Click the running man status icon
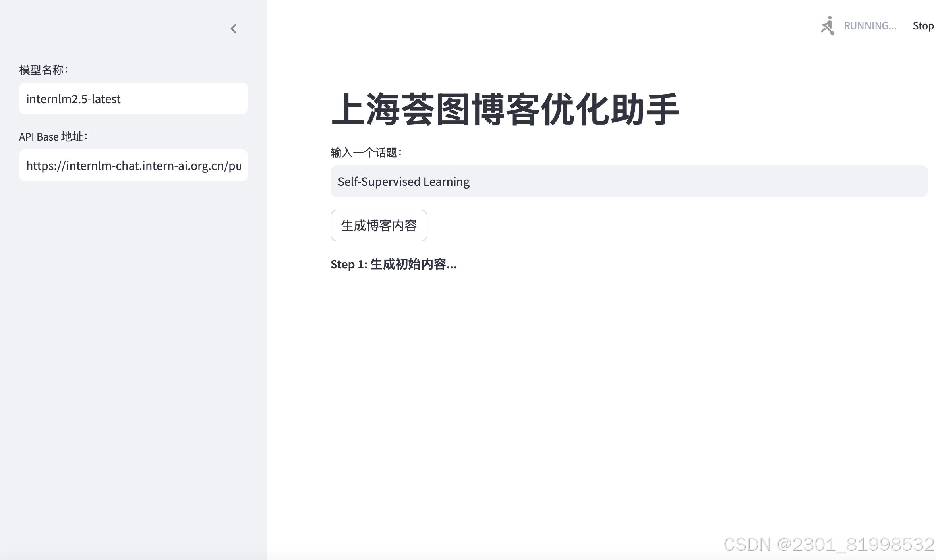This screenshot has width=936, height=560. tap(828, 26)
